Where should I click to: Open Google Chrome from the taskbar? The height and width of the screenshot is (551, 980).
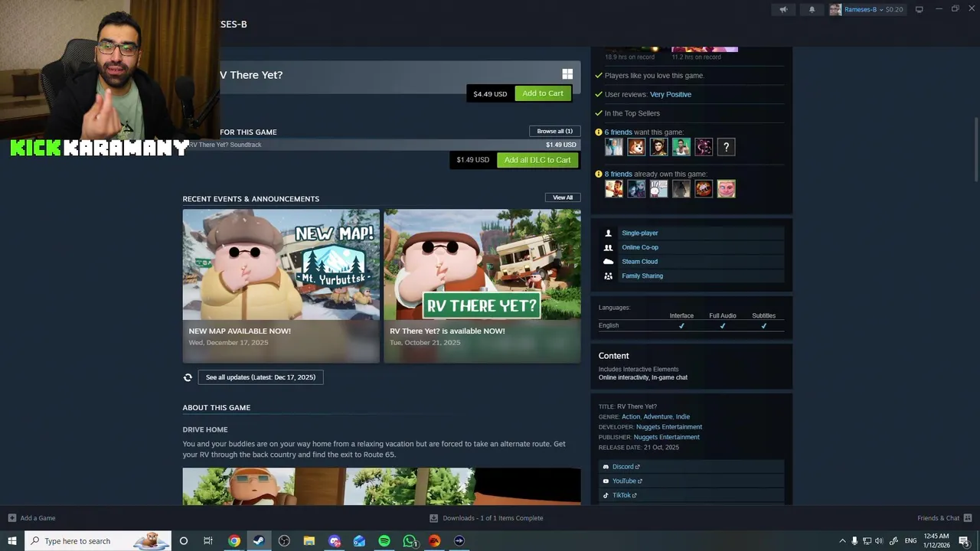[234, 541]
